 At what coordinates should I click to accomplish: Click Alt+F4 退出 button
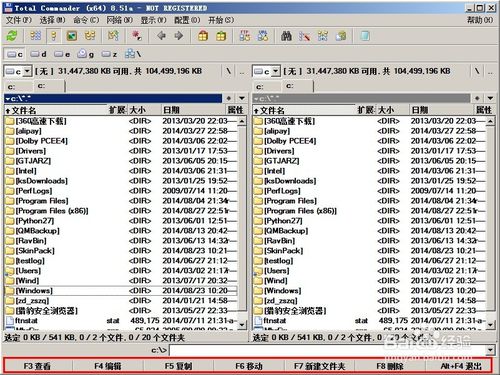pyautogui.click(x=461, y=366)
